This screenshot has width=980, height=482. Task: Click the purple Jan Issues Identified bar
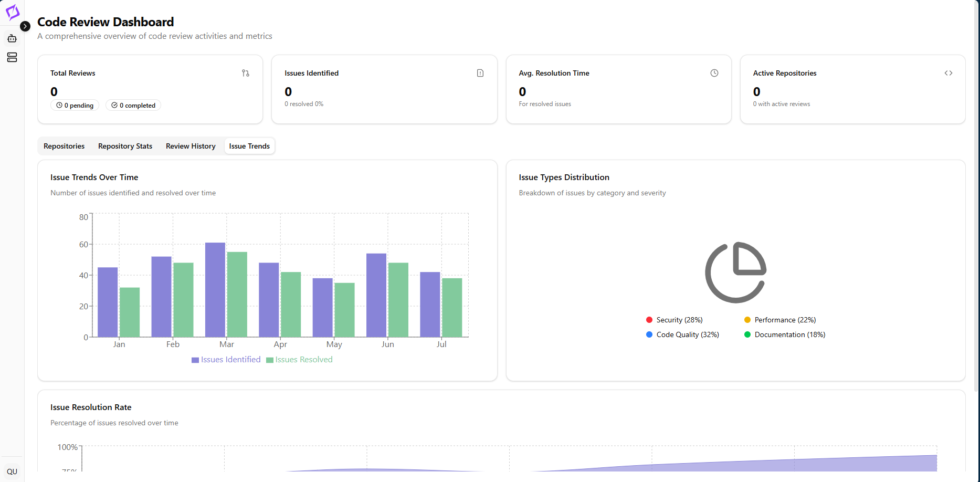pos(108,302)
